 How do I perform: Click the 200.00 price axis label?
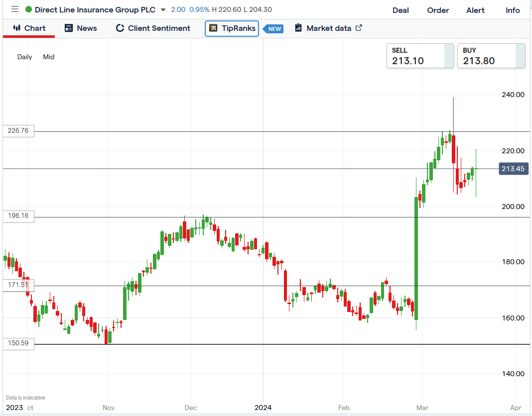coord(513,207)
